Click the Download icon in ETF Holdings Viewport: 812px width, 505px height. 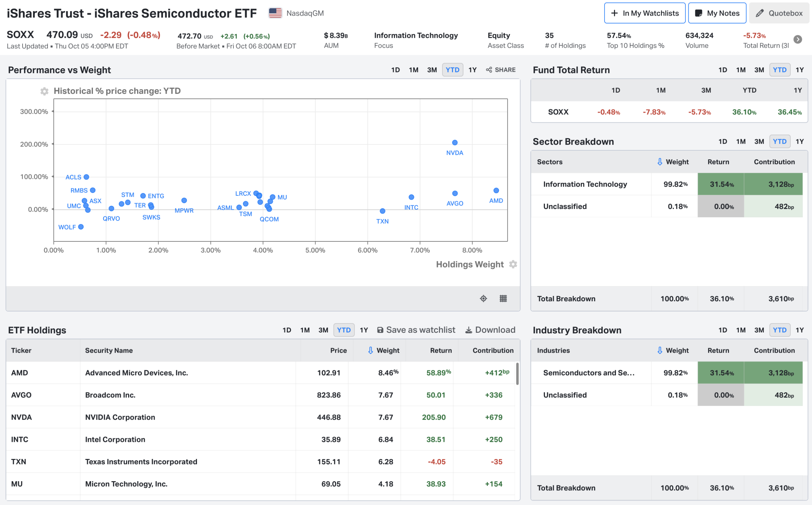click(469, 330)
